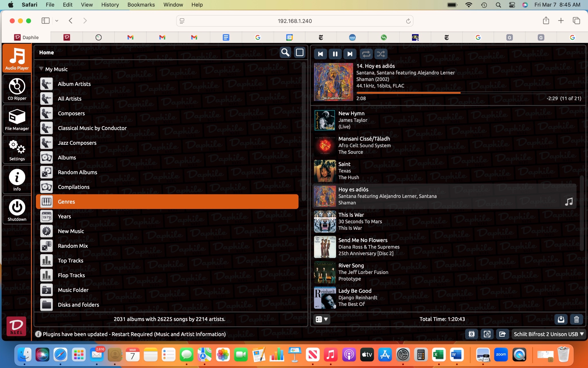Viewport: 588px width, 368px height.
Task: Click the music note on Hoy es adiós row
Action: 568,202
